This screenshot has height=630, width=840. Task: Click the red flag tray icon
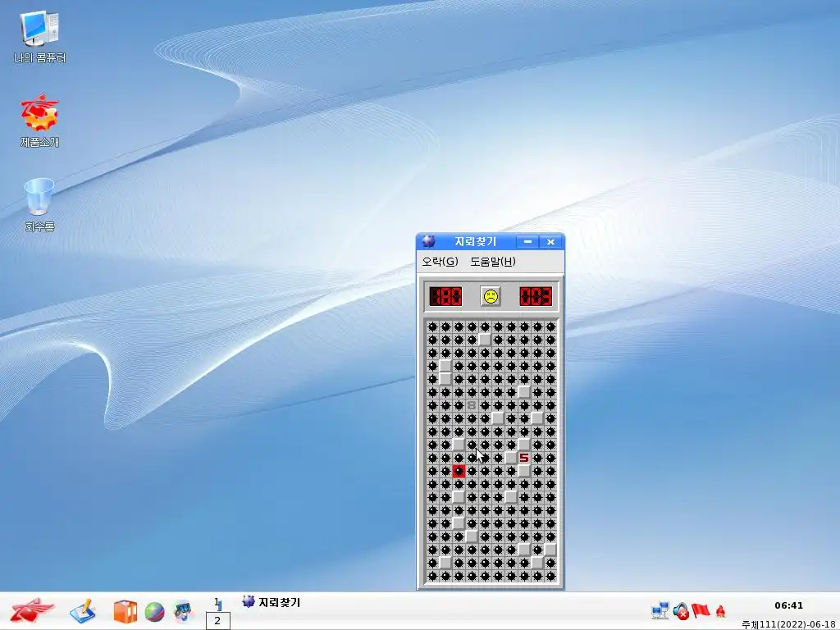pos(701,610)
